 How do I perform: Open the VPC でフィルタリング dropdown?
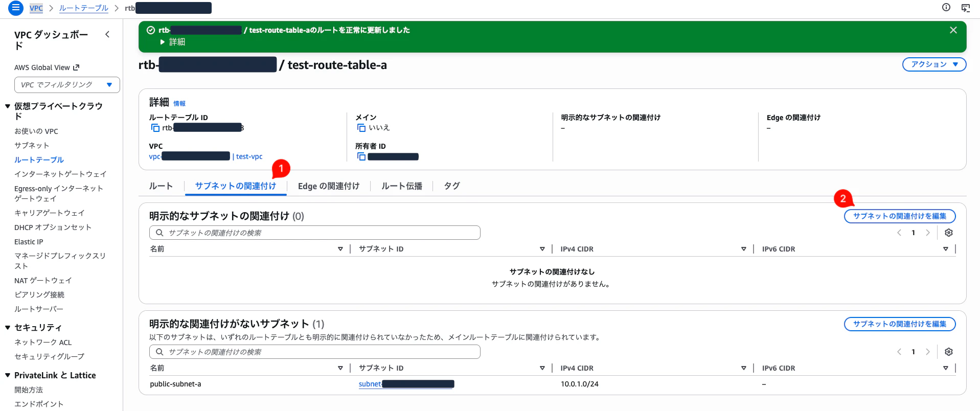pos(67,85)
